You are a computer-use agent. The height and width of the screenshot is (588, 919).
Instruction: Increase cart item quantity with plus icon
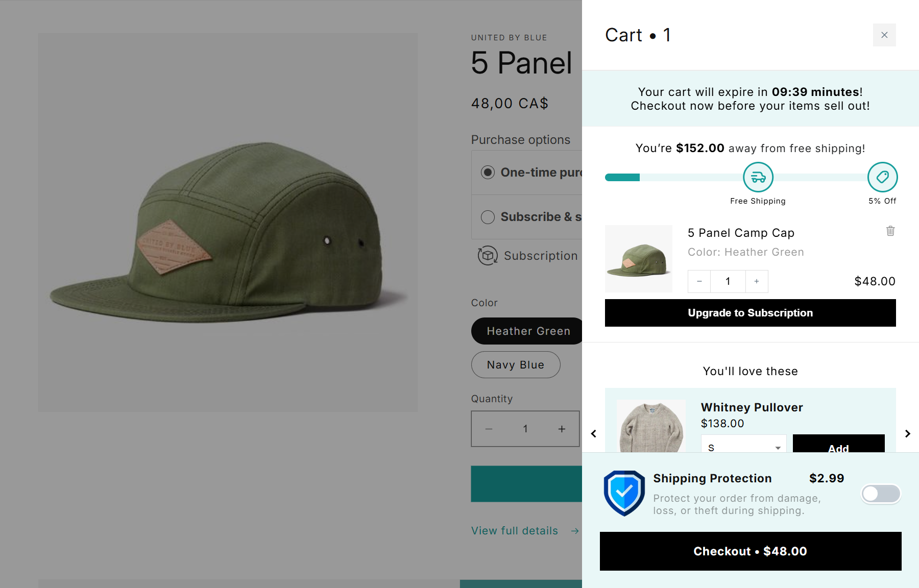[756, 281]
